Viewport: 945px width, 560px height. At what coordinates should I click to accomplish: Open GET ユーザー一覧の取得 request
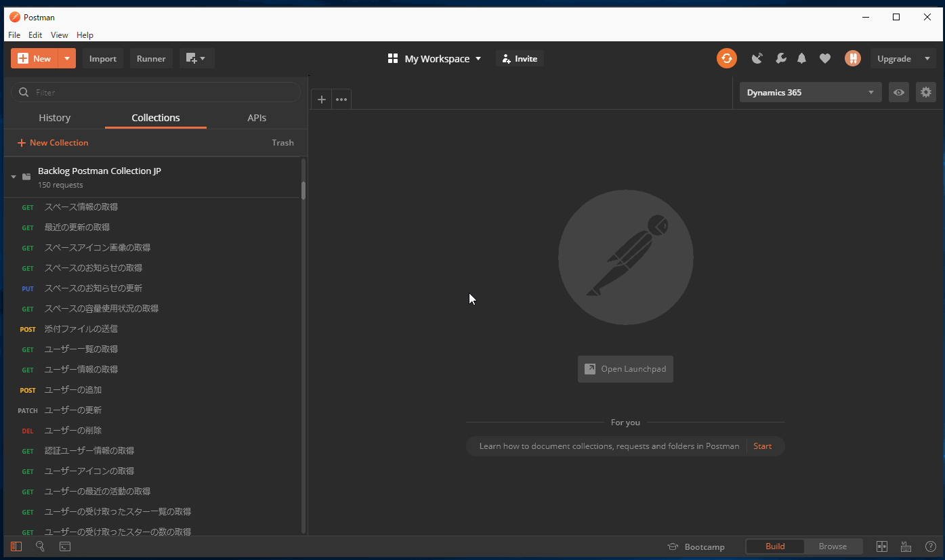coord(152,349)
